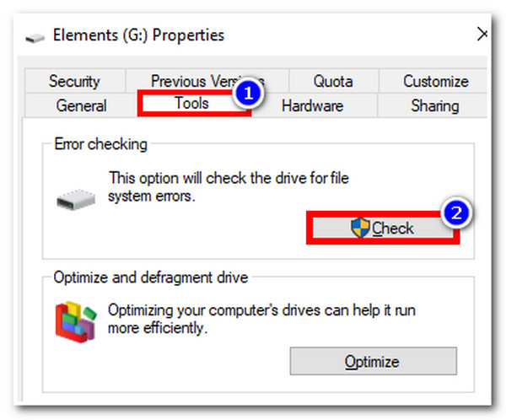The image size is (506, 420).
Task: Click the Elements (G:) Properties title text
Action: pos(138,35)
